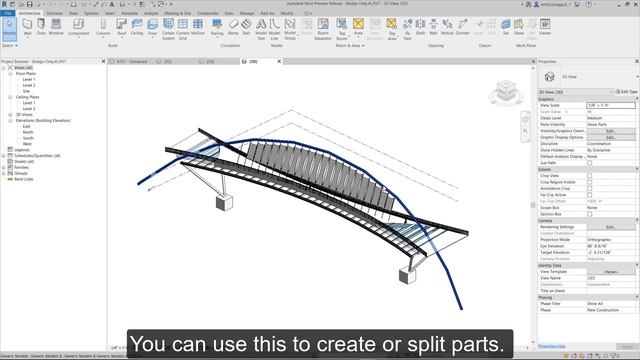Click the Save icon in quick access toolbar
The height and width of the screenshot is (360, 640).
click(29, 4)
